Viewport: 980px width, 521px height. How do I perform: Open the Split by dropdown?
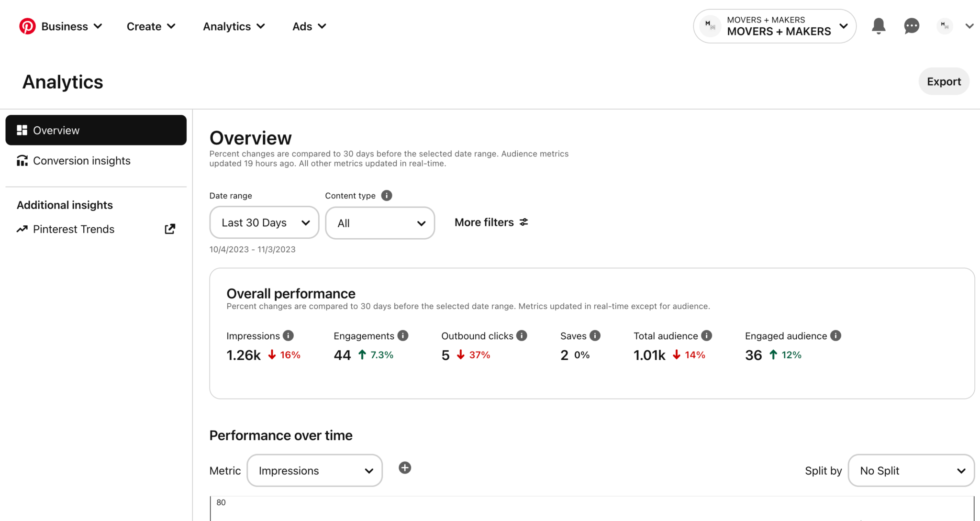[x=911, y=470]
